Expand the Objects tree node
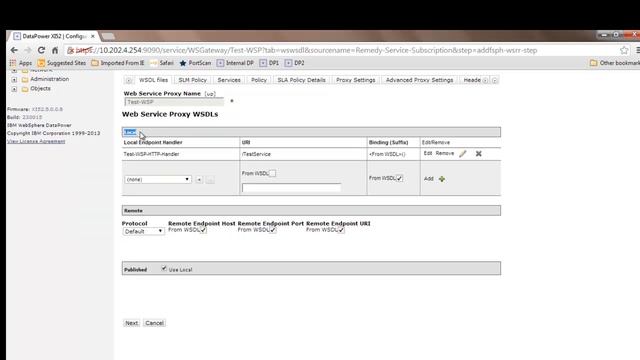The image size is (640, 360). coord(14,89)
